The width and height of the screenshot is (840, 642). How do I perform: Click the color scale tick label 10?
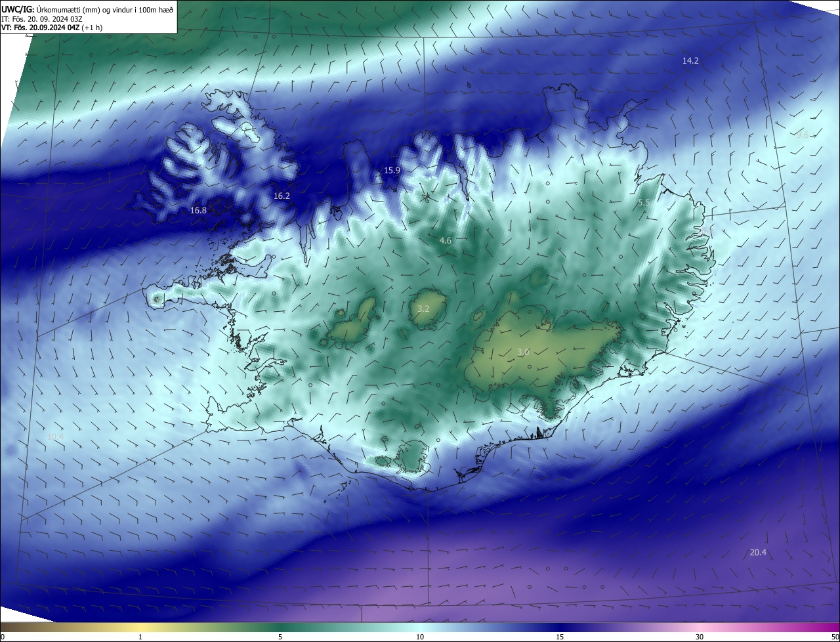(x=420, y=637)
